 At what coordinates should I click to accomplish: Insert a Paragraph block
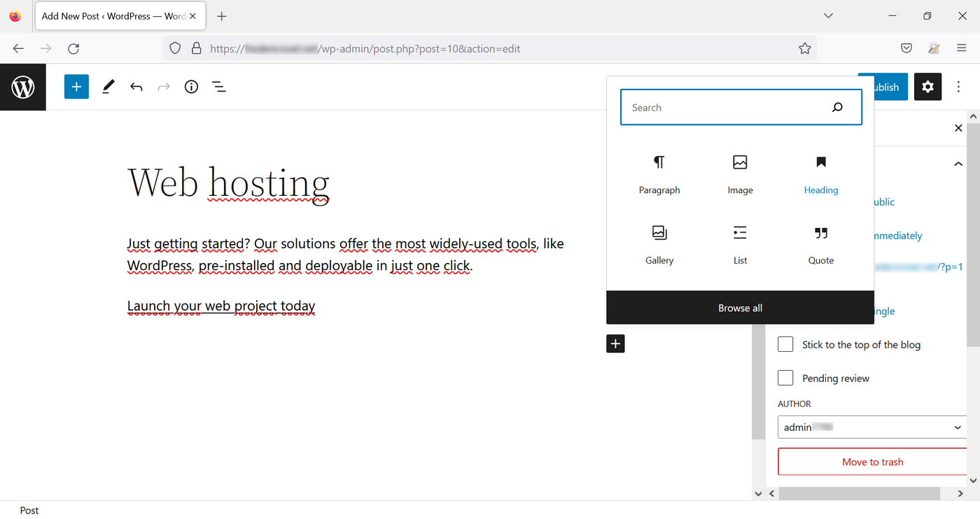tap(659, 173)
